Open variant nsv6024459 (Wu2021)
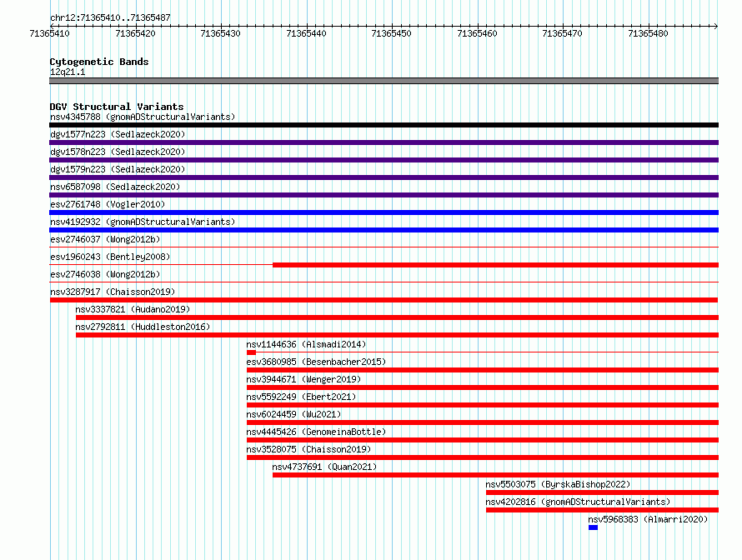Image resolution: width=742 pixels, height=560 pixels. pyautogui.click(x=293, y=414)
